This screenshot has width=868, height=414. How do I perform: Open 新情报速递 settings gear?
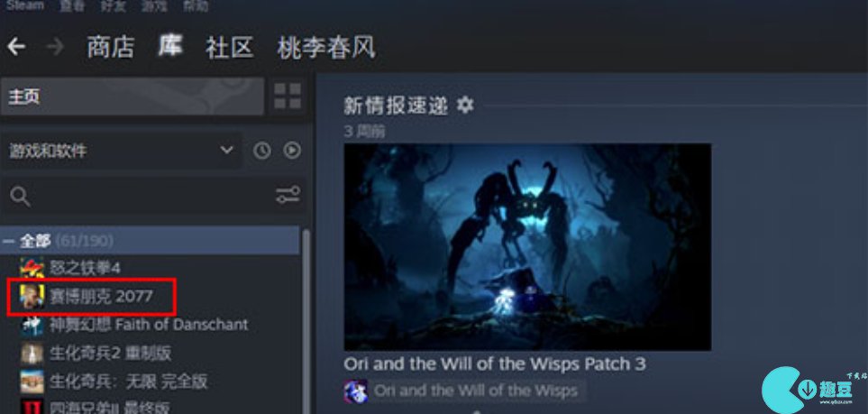point(465,105)
